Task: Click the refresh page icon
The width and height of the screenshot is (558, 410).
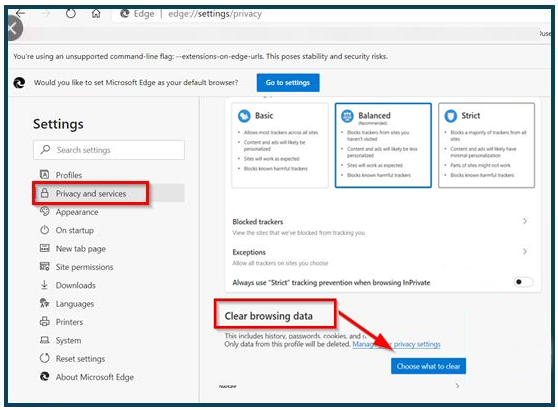Action: point(71,14)
